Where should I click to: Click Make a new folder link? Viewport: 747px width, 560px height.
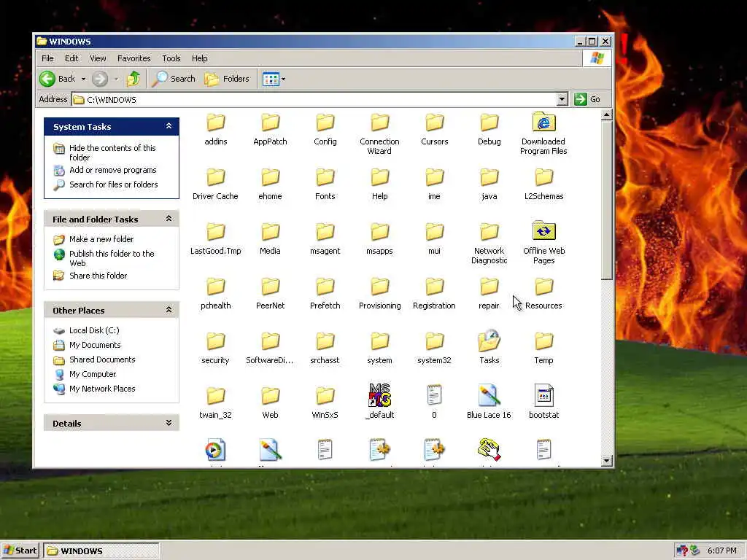(101, 239)
